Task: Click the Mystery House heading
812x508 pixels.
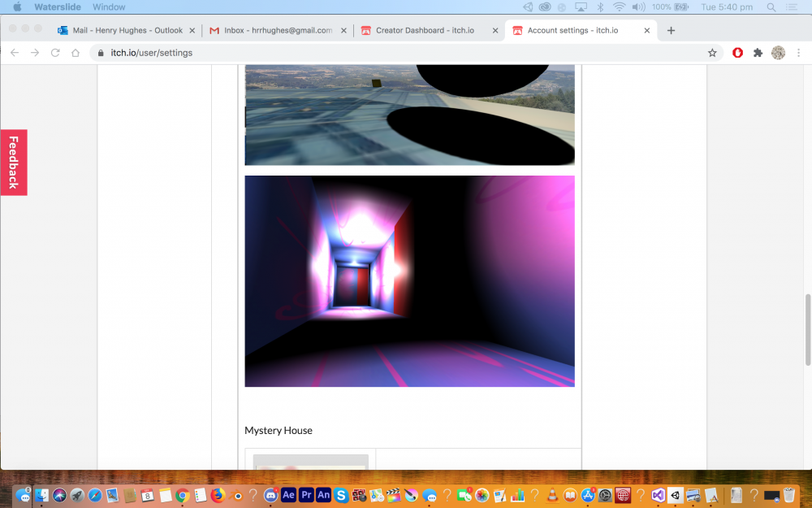Action: click(x=278, y=430)
